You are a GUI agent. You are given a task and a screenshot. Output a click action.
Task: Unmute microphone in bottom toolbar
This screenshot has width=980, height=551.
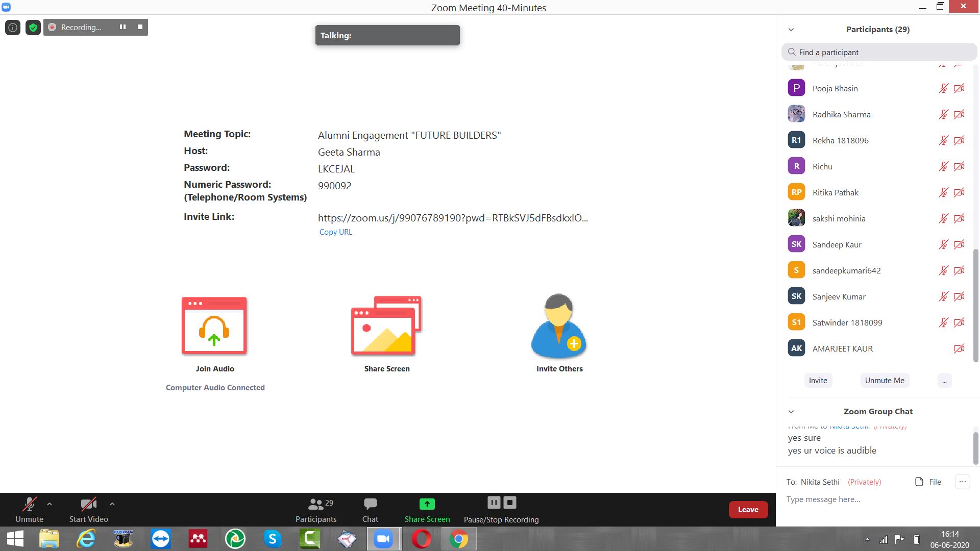29,510
